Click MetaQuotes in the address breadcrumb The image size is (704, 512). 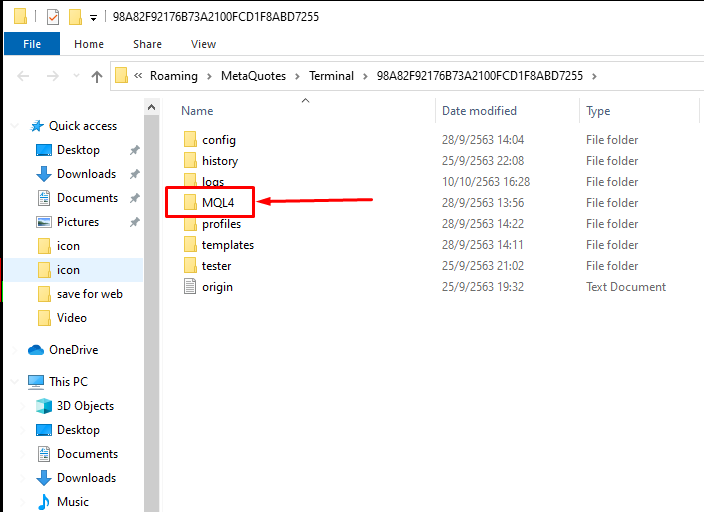(253, 76)
